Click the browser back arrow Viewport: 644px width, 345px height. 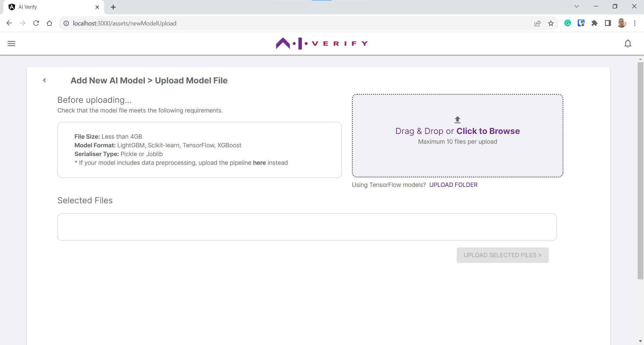click(x=9, y=23)
